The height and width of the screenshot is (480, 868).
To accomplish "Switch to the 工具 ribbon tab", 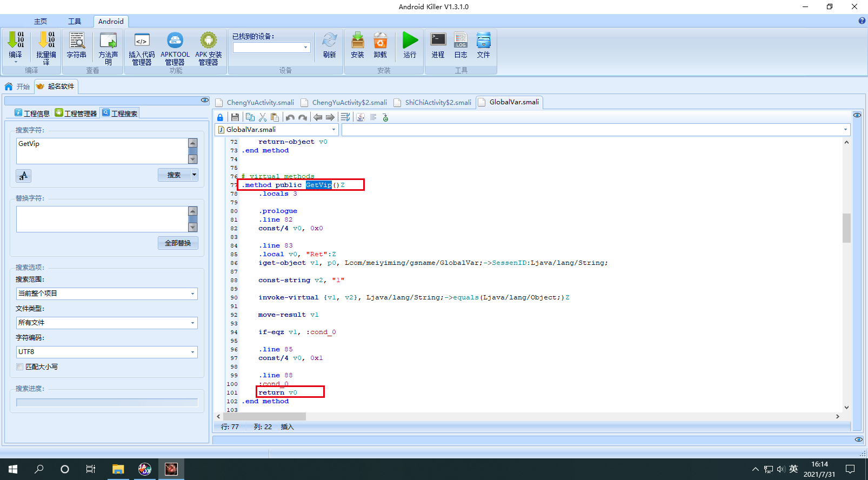I will click(75, 22).
